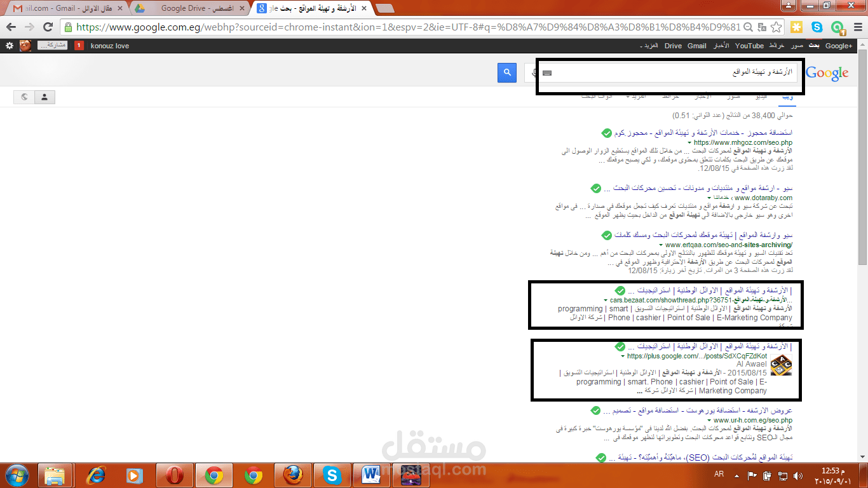Viewport: 868px width, 488px height.
Task: Click the on-screen keyboard icon in the search box
Action: tap(547, 73)
